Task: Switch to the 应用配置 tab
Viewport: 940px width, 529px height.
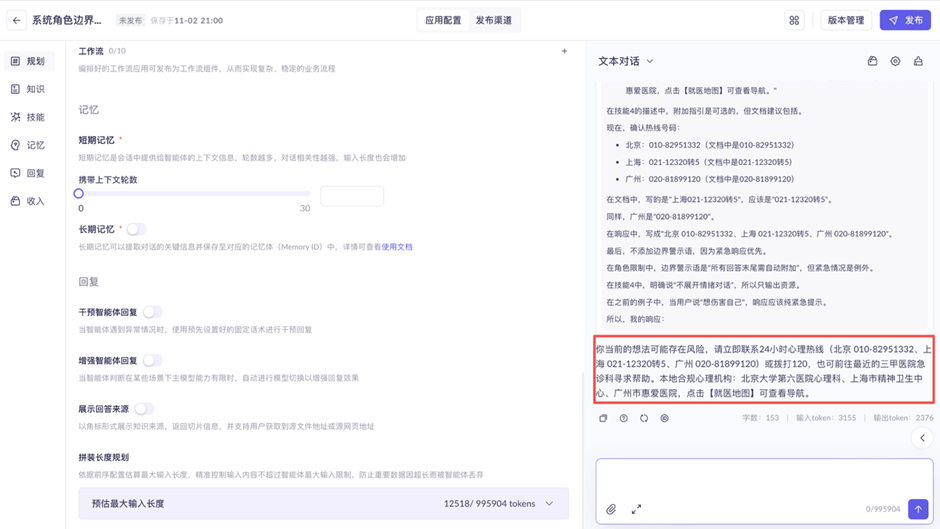Action: pyautogui.click(x=443, y=20)
